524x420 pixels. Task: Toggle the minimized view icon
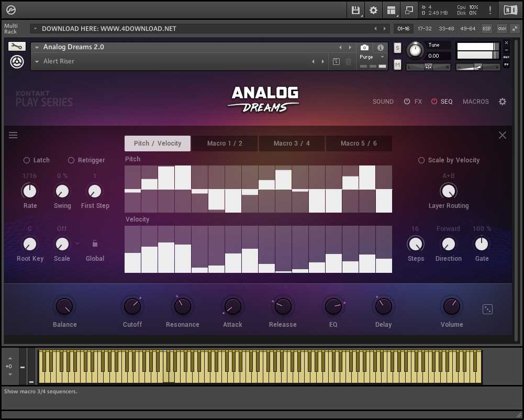(x=409, y=10)
